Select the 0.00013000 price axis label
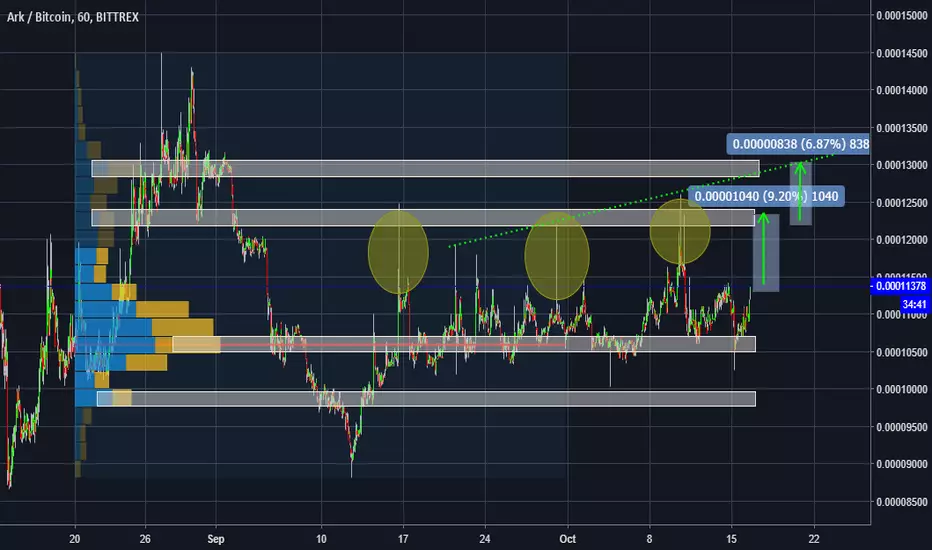The height and width of the screenshot is (550, 932). point(902,165)
